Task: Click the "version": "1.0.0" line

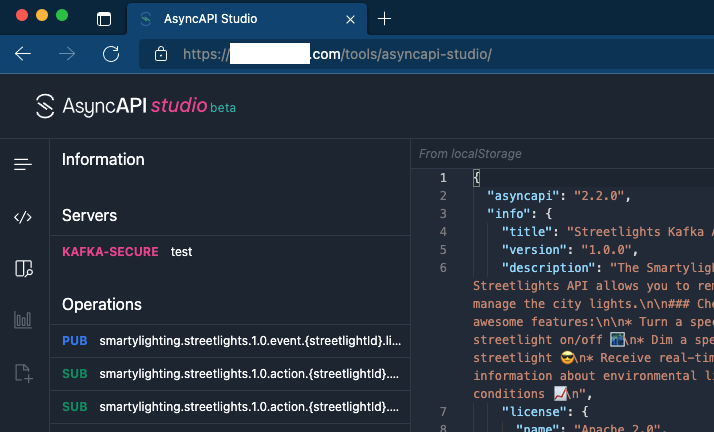Action: 570,250
